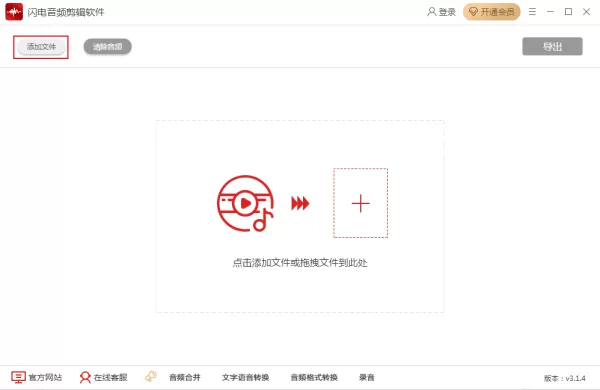Open the 音频合并 audio merge tool
Viewport: 600px width, 390px height.
tap(184, 377)
